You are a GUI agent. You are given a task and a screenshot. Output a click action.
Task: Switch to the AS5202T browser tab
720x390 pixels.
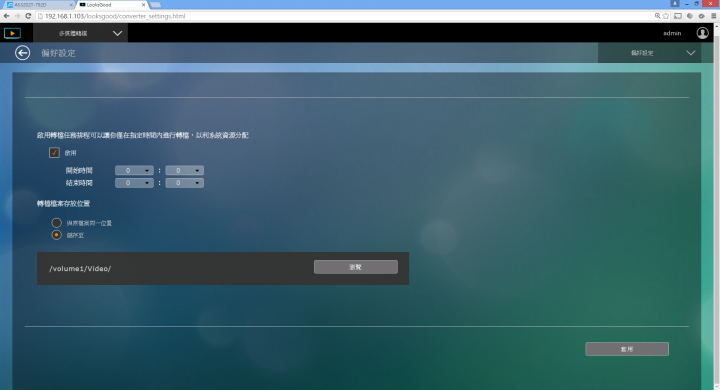pos(39,5)
